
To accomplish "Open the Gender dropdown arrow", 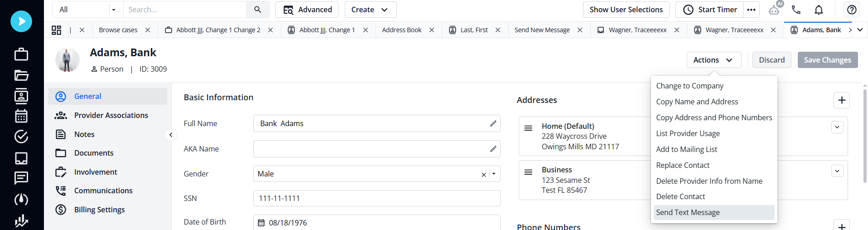I will pyautogui.click(x=494, y=174).
